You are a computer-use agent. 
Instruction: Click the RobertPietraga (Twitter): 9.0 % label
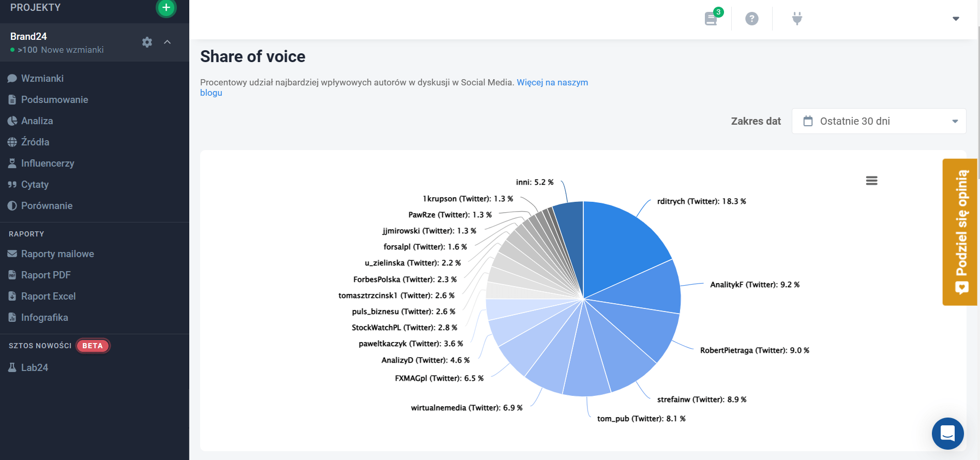pyautogui.click(x=755, y=350)
